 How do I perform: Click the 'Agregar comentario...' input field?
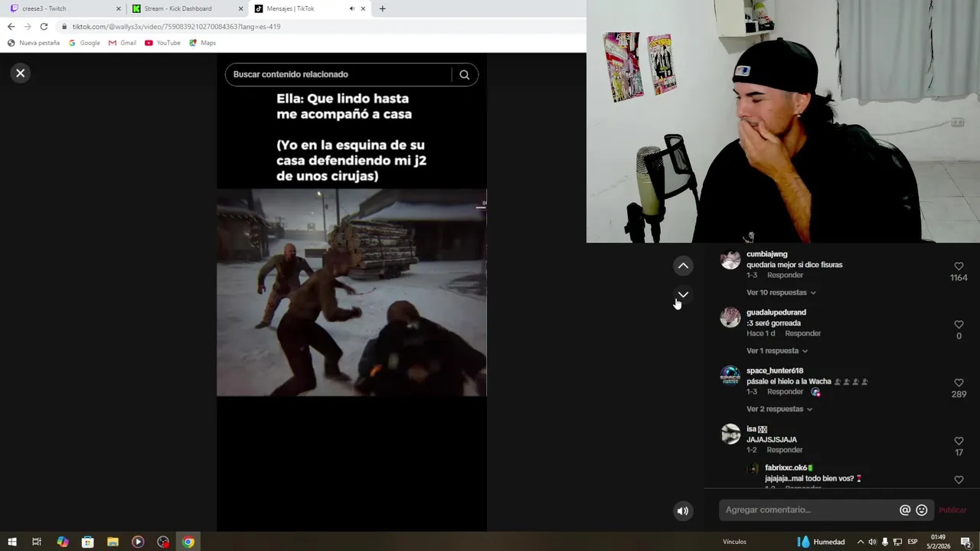(x=808, y=510)
